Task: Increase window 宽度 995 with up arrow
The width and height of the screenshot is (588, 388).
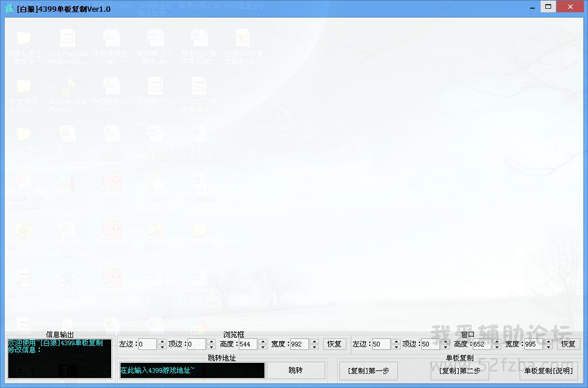Action: click(548, 341)
